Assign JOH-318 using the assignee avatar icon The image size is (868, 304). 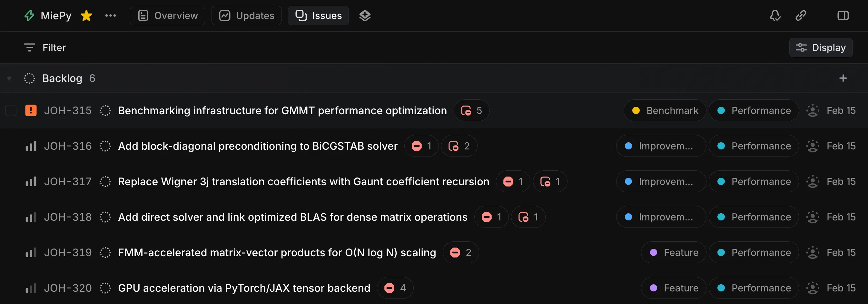coord(813,217)
